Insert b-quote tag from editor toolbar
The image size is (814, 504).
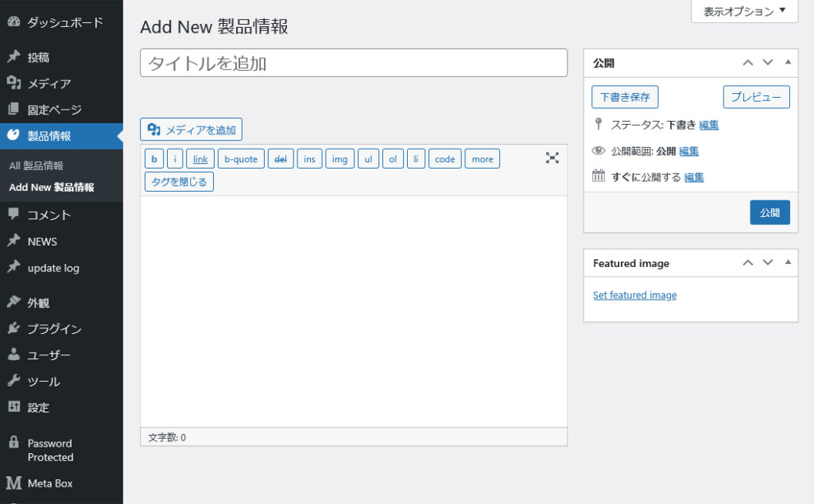[241, 159]
